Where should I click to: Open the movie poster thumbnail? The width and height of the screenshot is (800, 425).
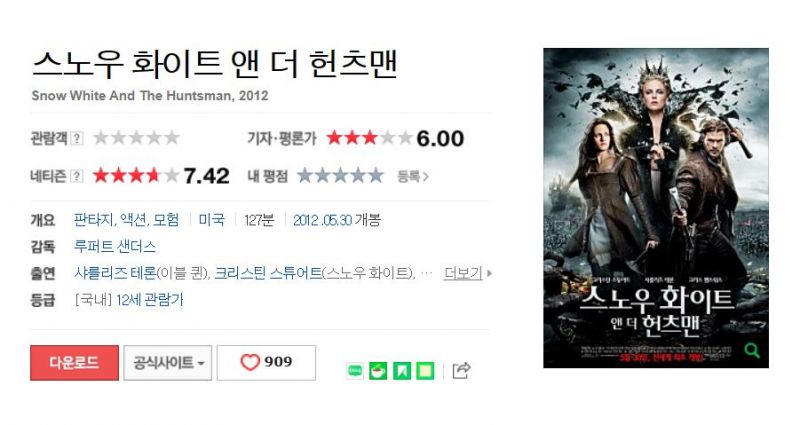pyautogui.click(x=656, y=208)
